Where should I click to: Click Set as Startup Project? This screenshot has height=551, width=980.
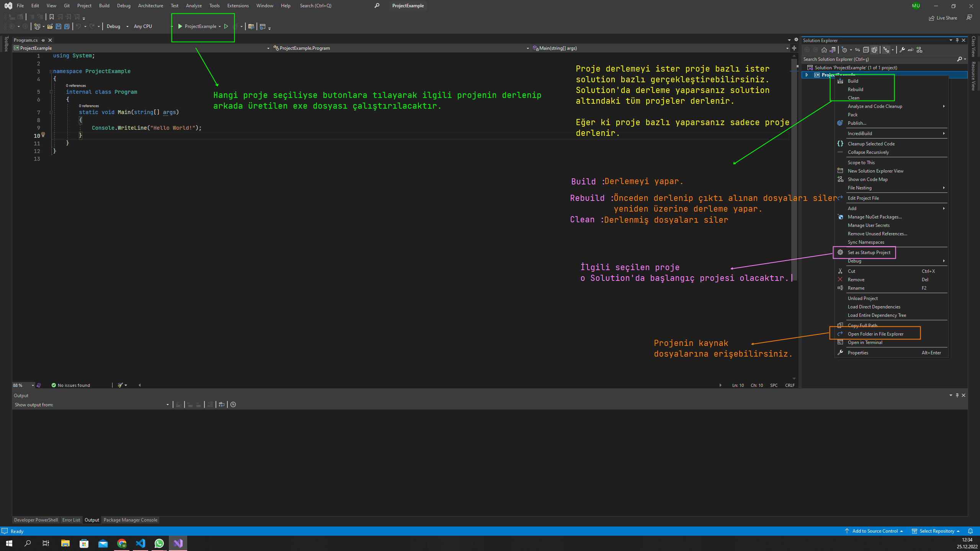(891, 253)
